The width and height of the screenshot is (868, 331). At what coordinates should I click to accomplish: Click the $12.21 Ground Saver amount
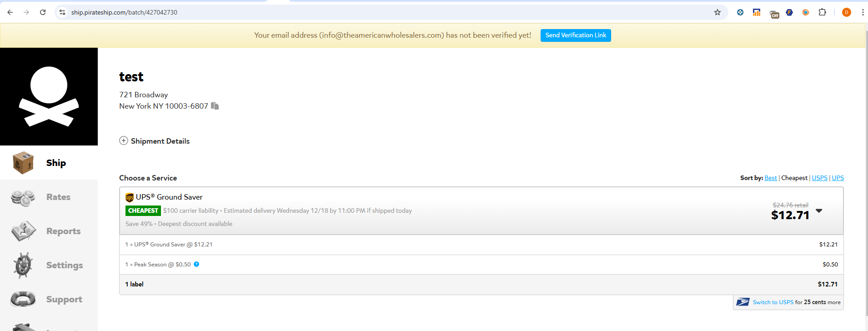pos(828,244)
